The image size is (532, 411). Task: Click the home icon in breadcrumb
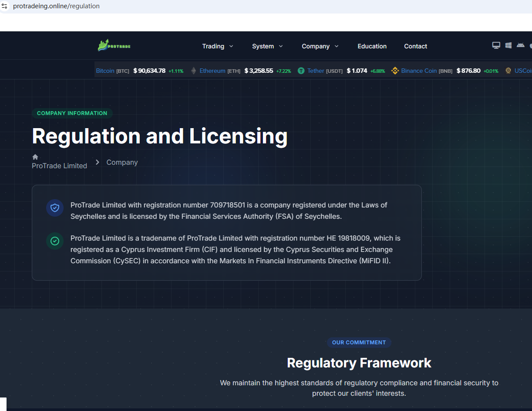click(35, 157)
